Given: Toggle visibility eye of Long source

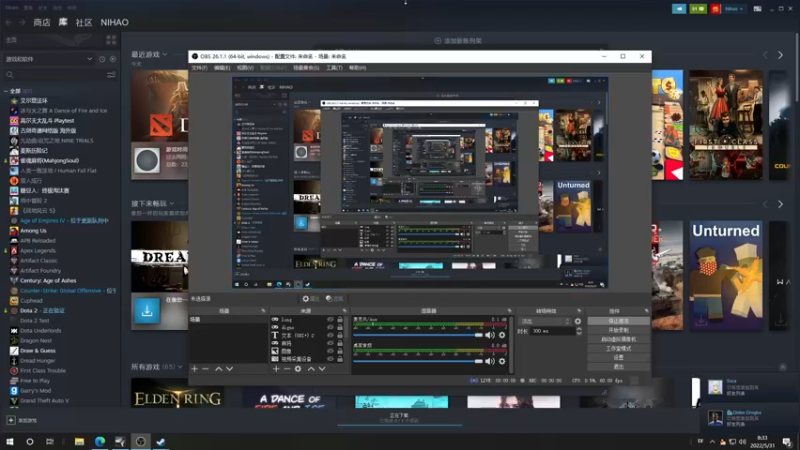Looking at the screenshot, I should coord(330,320).
